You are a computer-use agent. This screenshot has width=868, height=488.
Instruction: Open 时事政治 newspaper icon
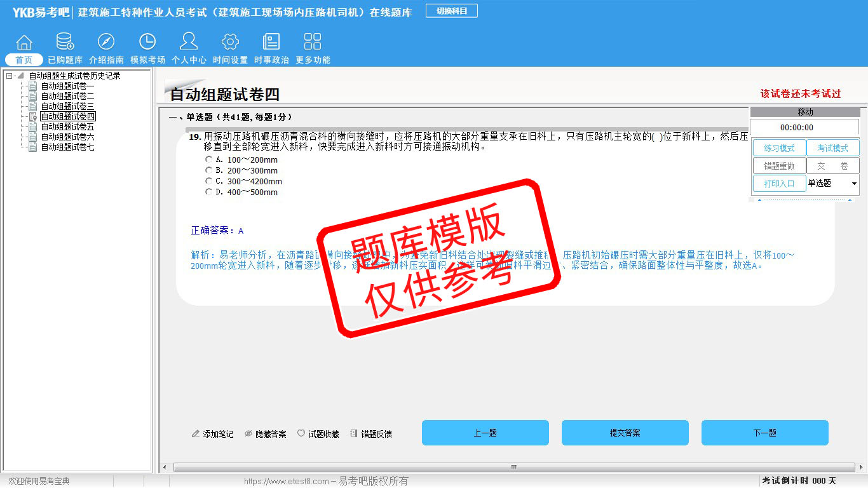271,42
